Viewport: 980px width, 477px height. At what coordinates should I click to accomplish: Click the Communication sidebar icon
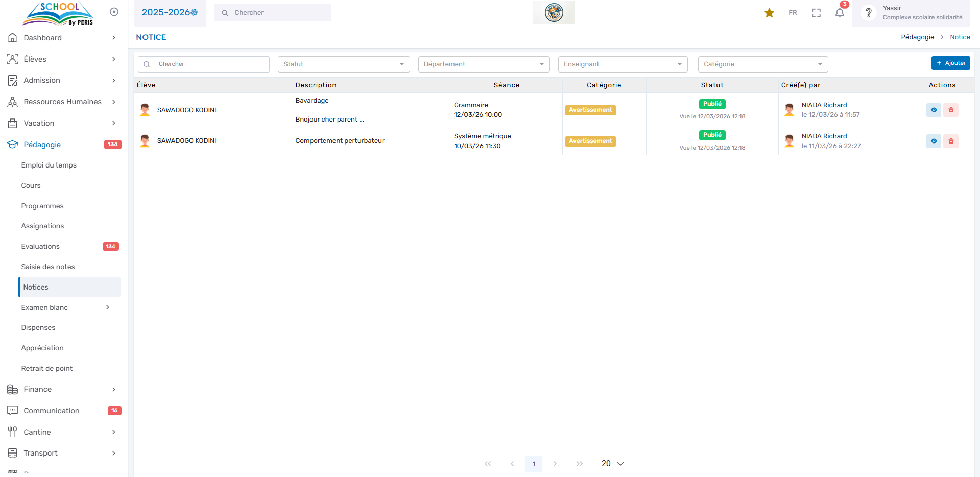click(x=12, y=411)
